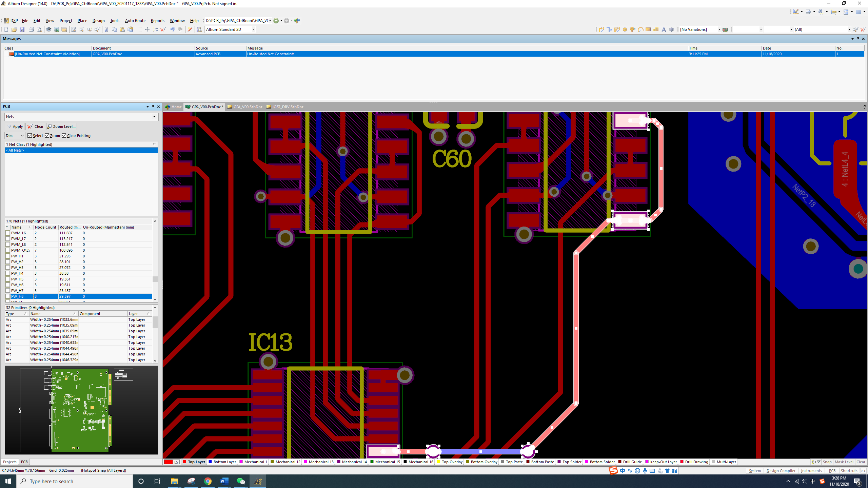Screen dimensions: 868x488
Task: Open the Altium Standard 2D view dropdown
Action: 254,30
